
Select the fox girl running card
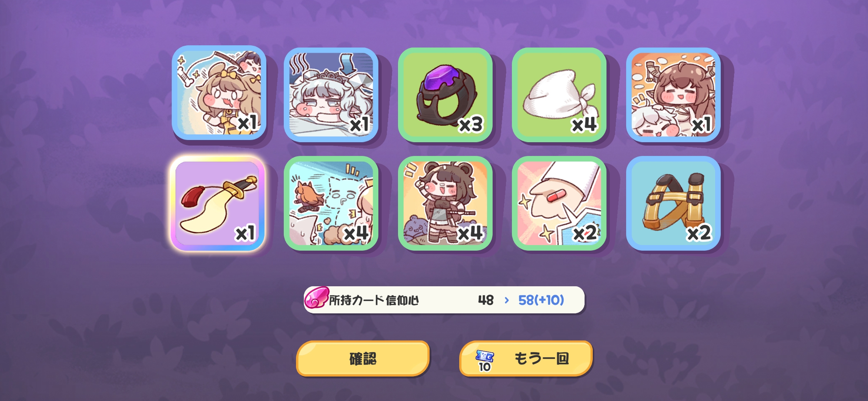(331, 203)
